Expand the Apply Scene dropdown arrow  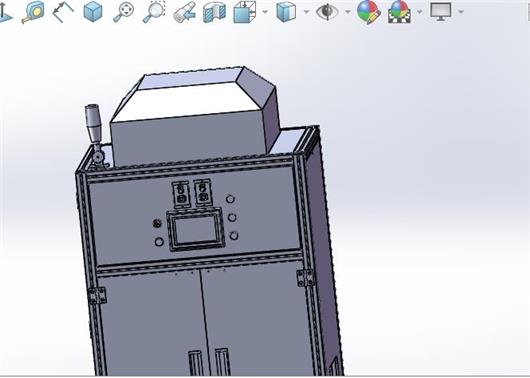coord(420,12)
